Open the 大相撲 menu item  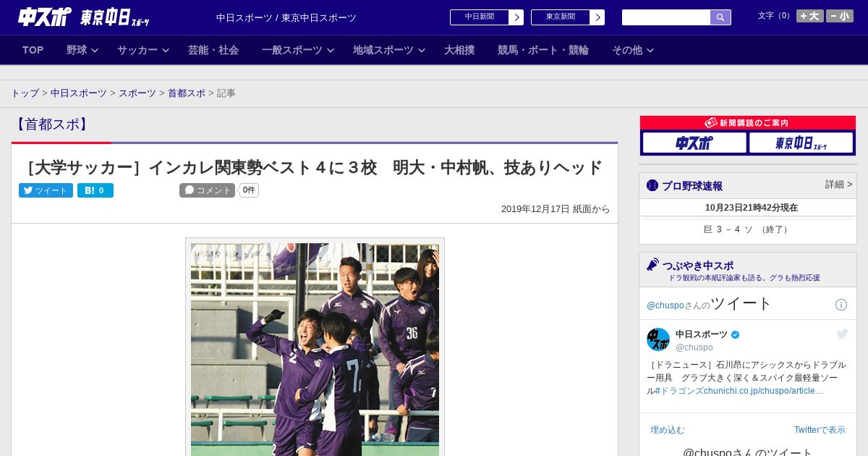[459, 50]
